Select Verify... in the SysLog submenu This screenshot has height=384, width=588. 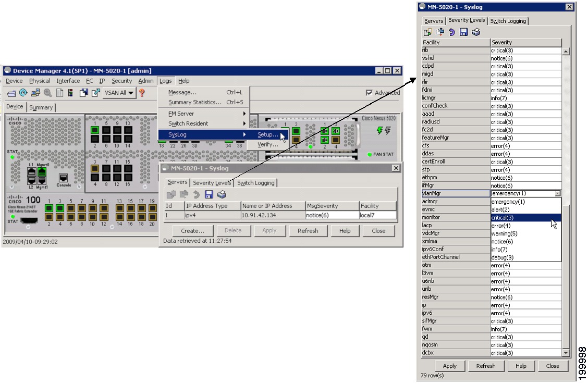pyautogui.click(x=268, y=144)
